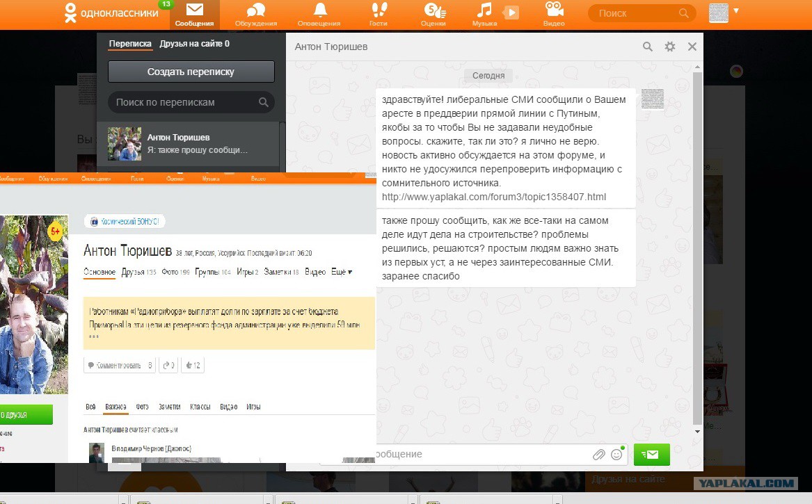Open Фото 199 on the profile

tap(175, 272)
